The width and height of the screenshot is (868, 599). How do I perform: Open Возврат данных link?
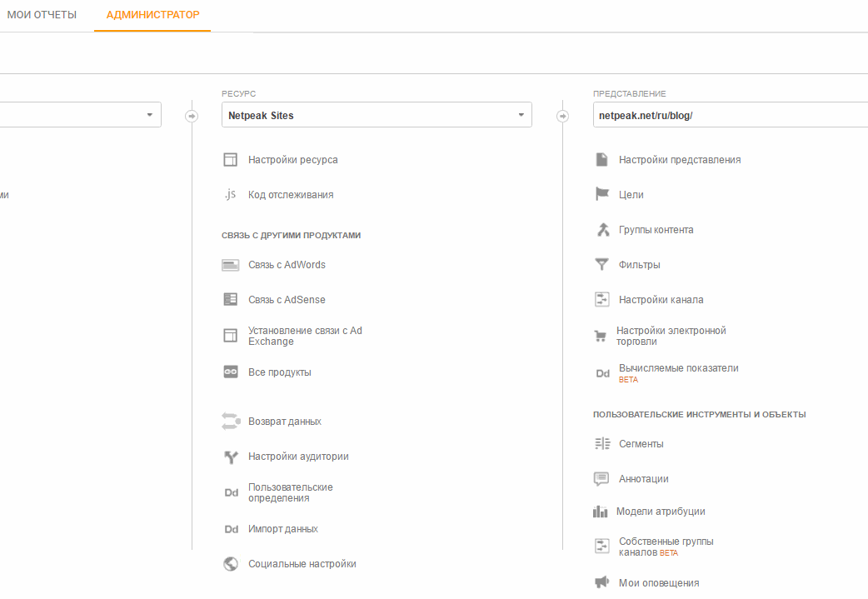pyautogui.click(x=285, y=422)
